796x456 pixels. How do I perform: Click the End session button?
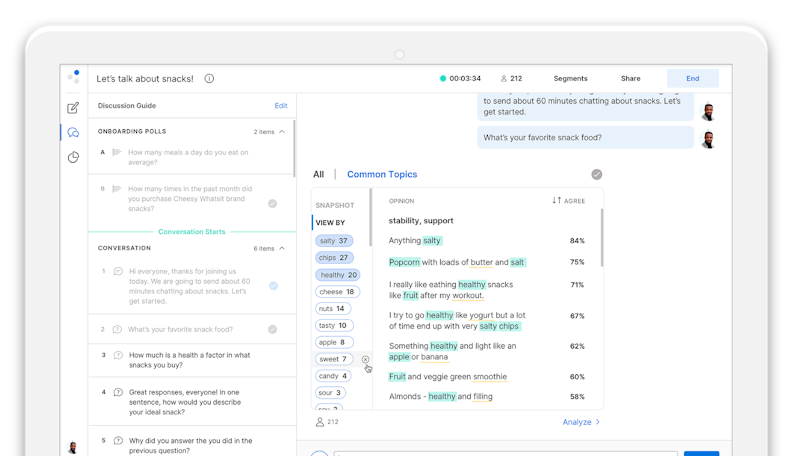pos(692,79)
